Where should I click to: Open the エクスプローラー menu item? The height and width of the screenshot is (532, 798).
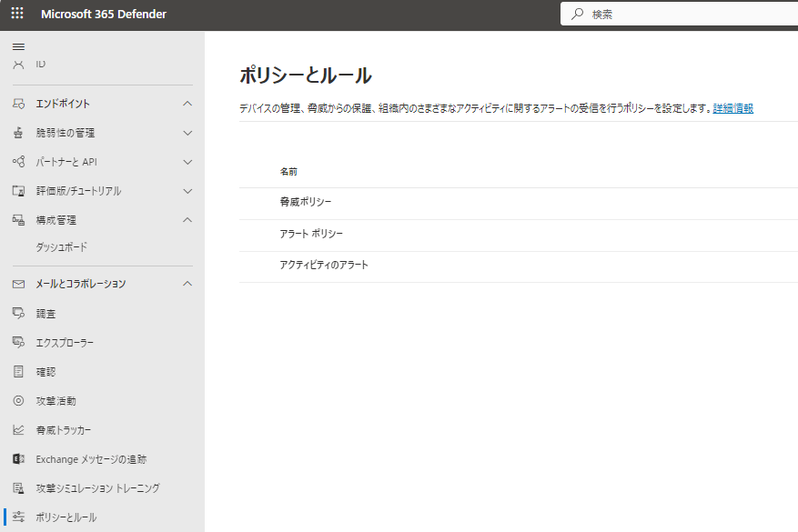[65, 343]
